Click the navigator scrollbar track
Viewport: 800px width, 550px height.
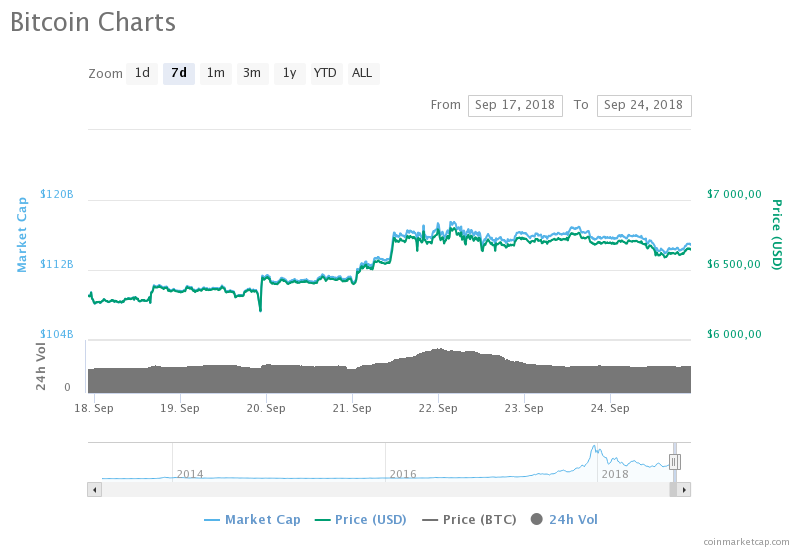coord(380,489)
